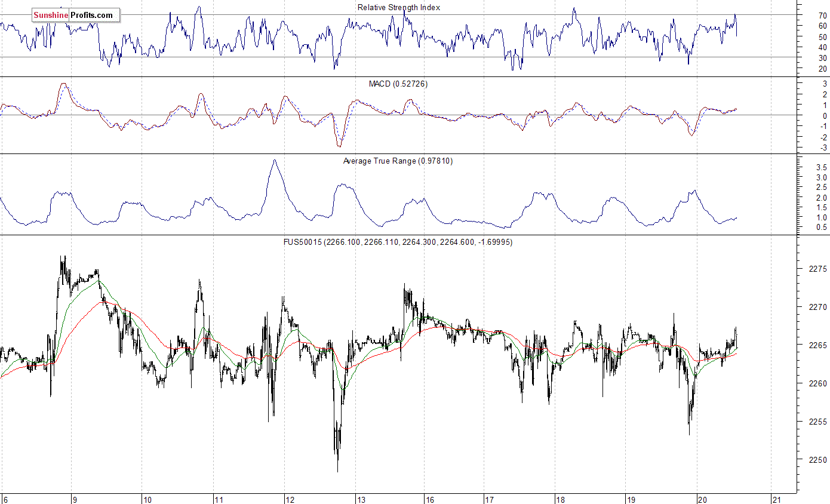Click date 11 on the time axis
The height and width of the screenshot is (504, 830).
click(x=219, y=499)
